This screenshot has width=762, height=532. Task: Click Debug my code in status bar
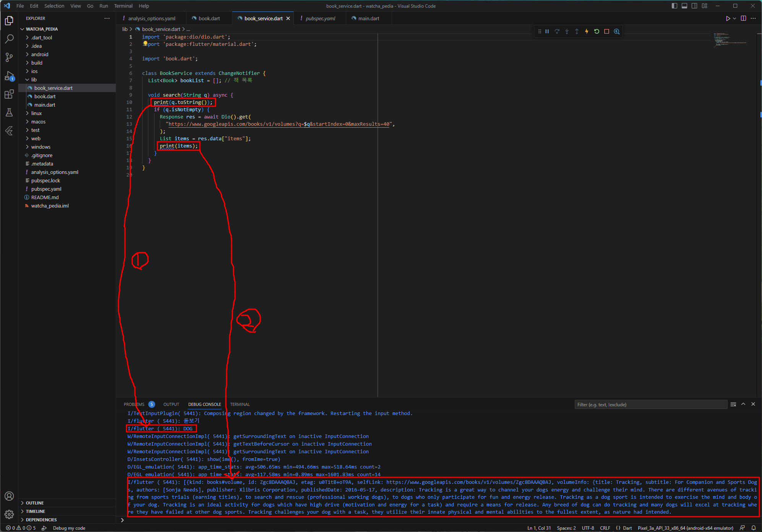pyautogui.click(x=69, y=528)
